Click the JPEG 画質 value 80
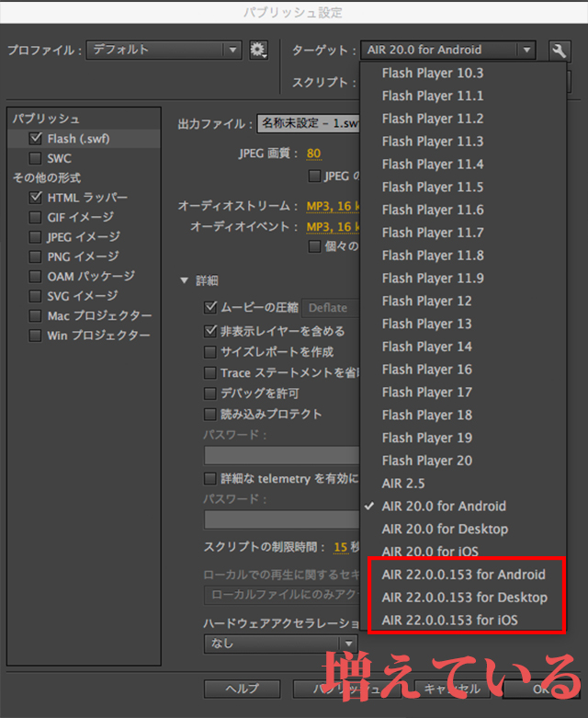Image resolution: width=588 pixels, height=718 pixels. 314,154
